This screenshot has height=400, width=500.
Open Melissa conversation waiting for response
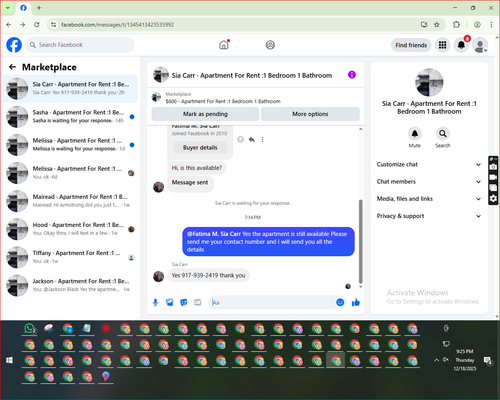70,145
